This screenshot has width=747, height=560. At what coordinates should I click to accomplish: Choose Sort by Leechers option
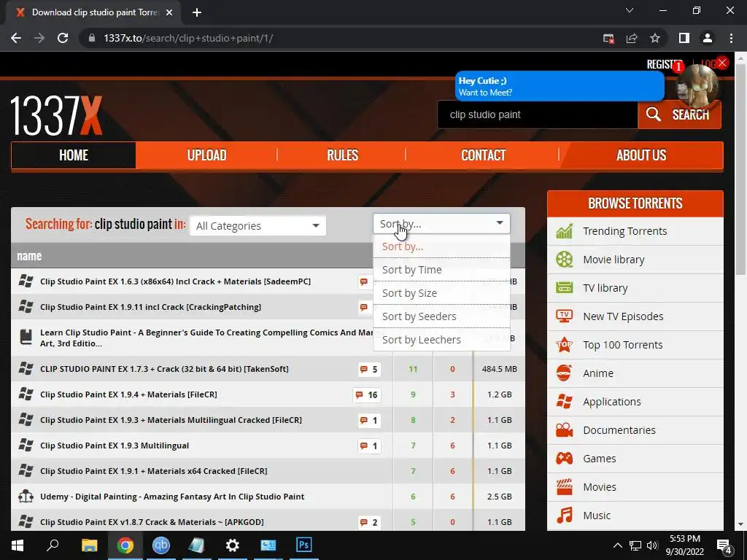click(x=441, y=340)
